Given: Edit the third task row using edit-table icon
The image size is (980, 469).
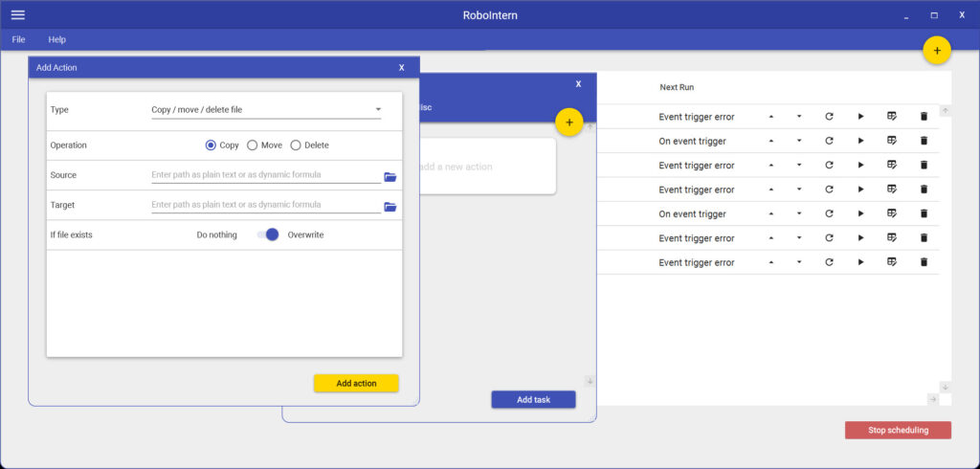Looking at the screenshot, I should click(892, 165).
